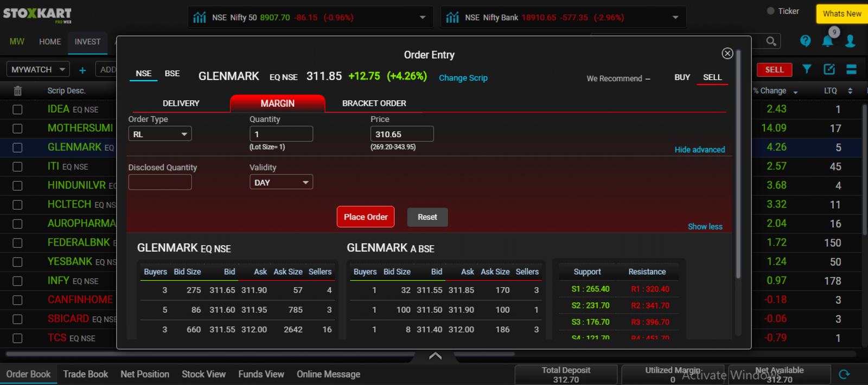Check the HINDUNILVR row checkbox
868x385 pixels.
[17, 186]
